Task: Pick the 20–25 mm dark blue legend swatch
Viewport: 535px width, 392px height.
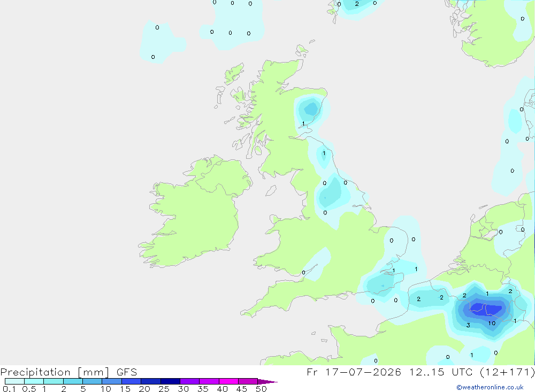Action: (150, 381)
